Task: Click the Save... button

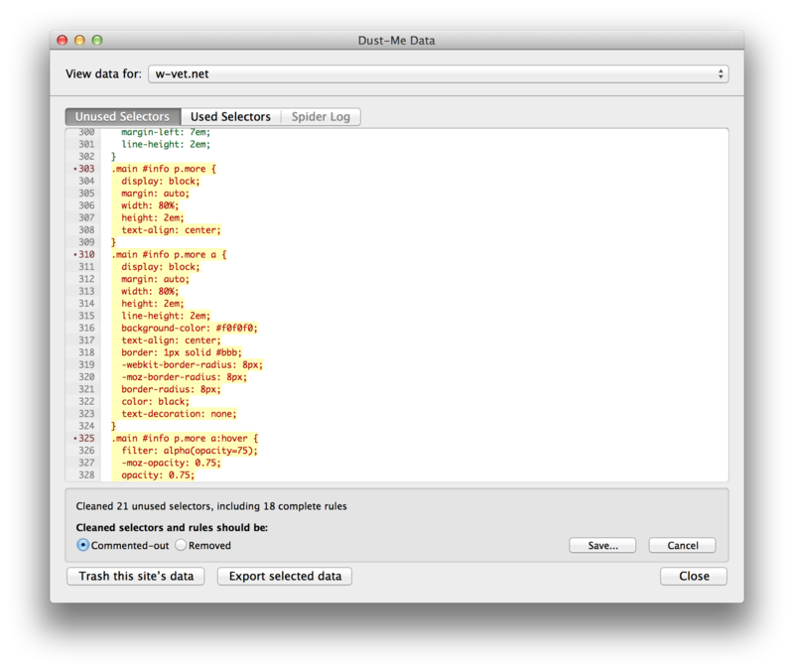Action: (602, 545)
